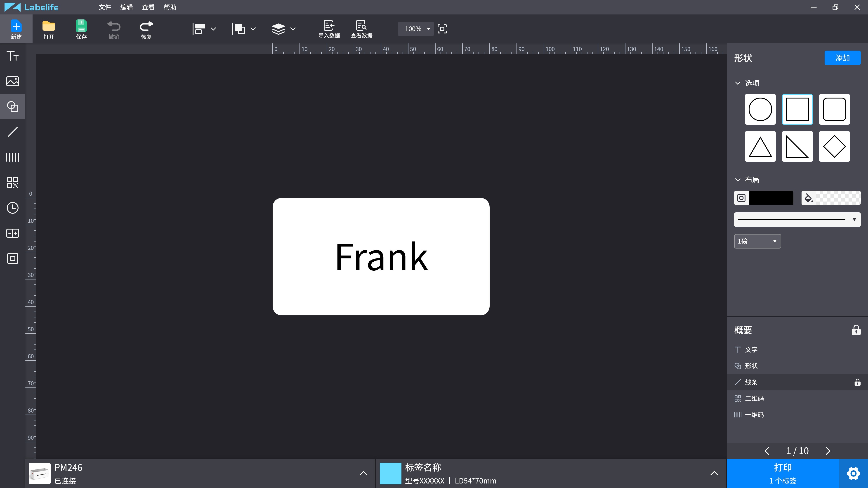
Task: Select the Text tool in left sidebar
Action: (x=12, y=56)
